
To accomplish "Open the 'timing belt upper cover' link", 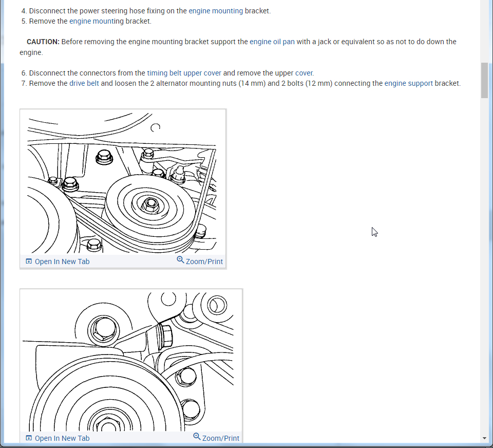I will 184,73.
